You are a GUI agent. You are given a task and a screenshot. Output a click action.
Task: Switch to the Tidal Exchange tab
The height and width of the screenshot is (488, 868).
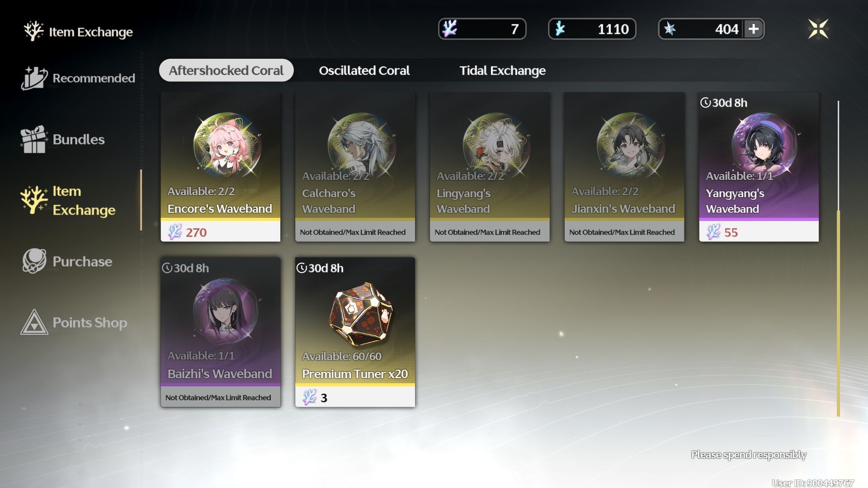[502, 70]
